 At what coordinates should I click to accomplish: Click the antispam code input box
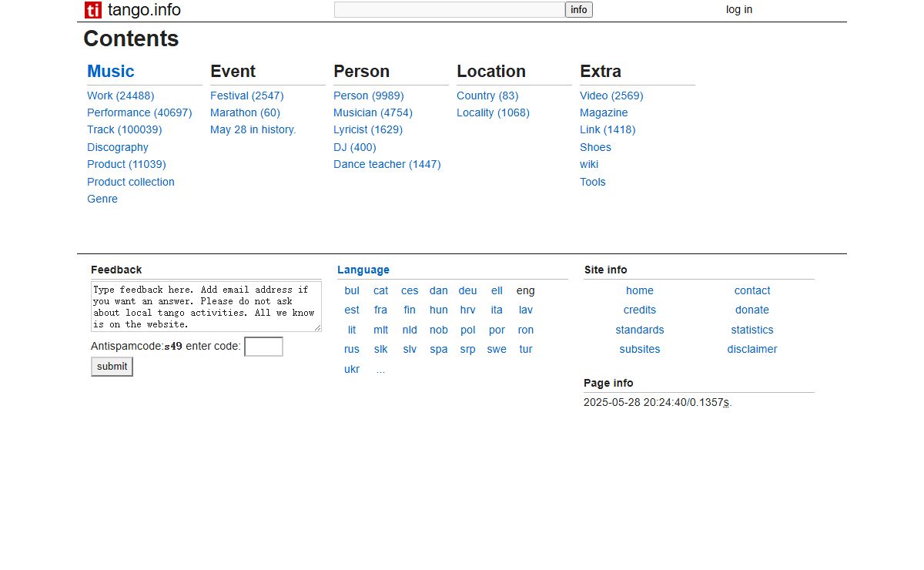click(x=263, y=347)
